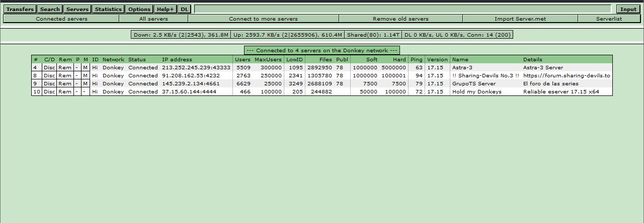
Task: Open the Transfers page
Action: [x=20, y=9]
